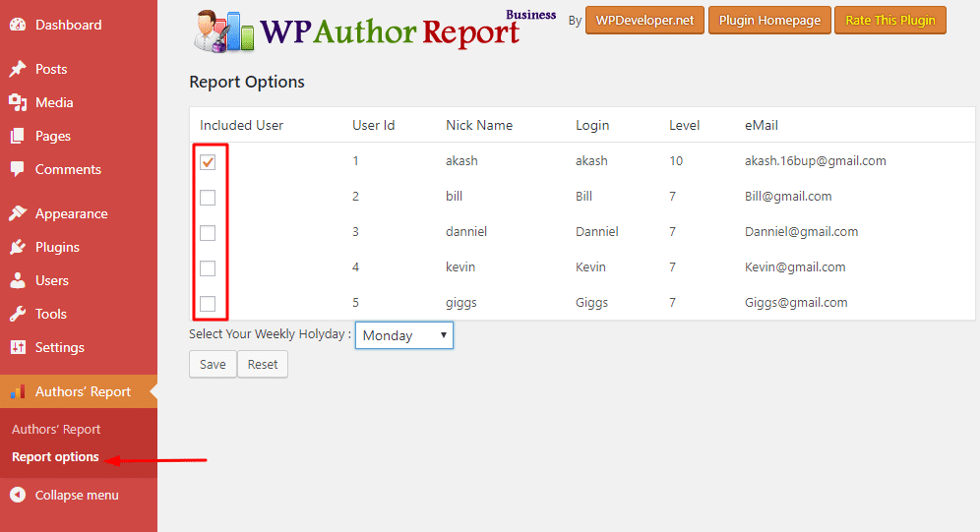Click the nick name danniel cell
This screenshot has height=532, width=980.
pyautogui.click(x=465, y=232)
